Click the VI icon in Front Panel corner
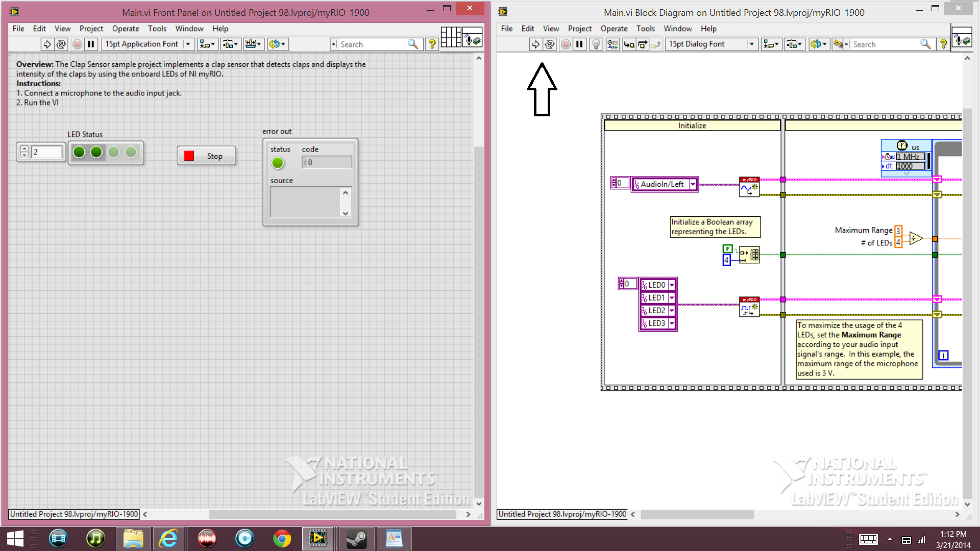 click(x=472, y=37)
